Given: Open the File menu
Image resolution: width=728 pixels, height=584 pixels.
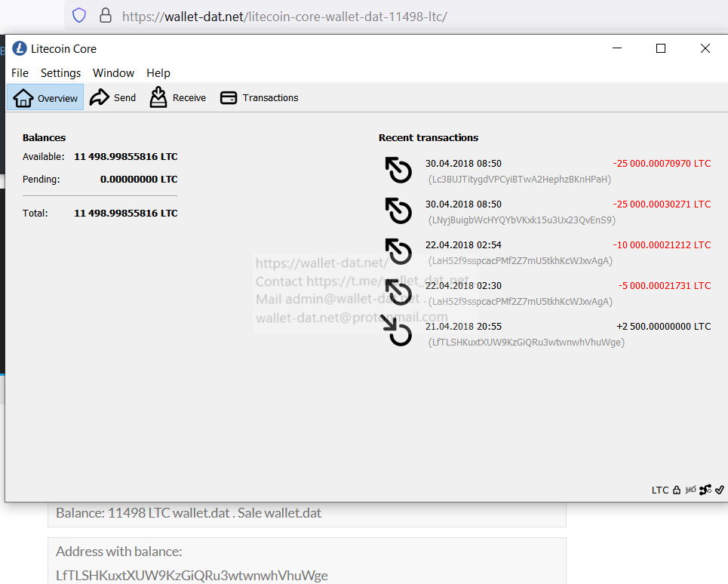Looking at the screenshot, I should coord(20,73).
